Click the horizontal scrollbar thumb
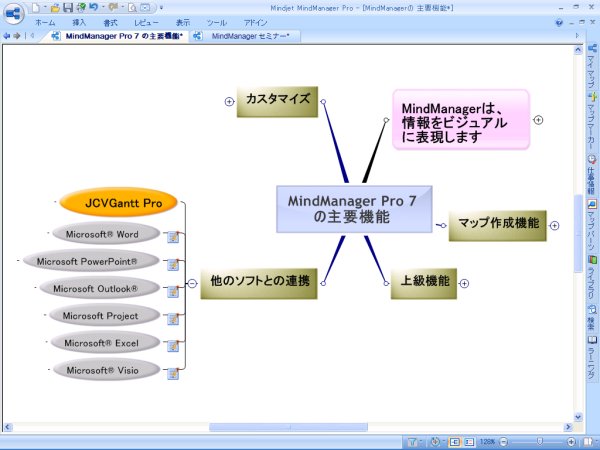 tap(288, 427)
